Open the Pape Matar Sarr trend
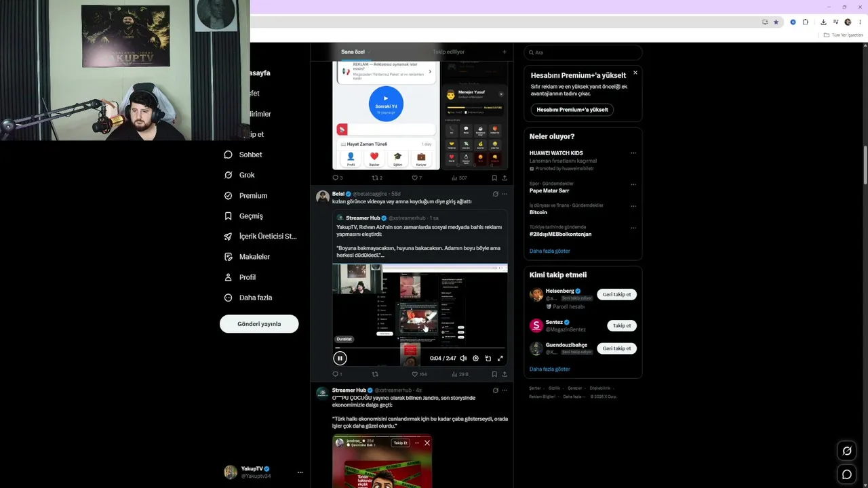868x488 pixels. tap(549, 190)
